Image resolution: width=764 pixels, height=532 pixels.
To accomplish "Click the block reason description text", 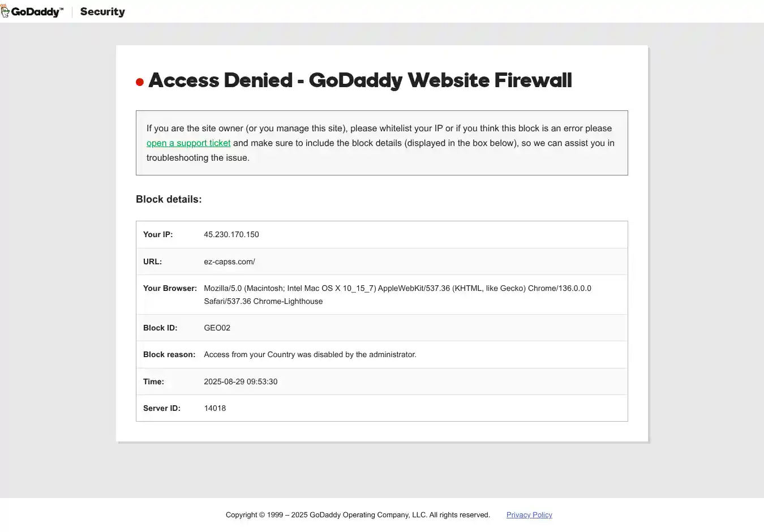I will click(x=310, y=354).
